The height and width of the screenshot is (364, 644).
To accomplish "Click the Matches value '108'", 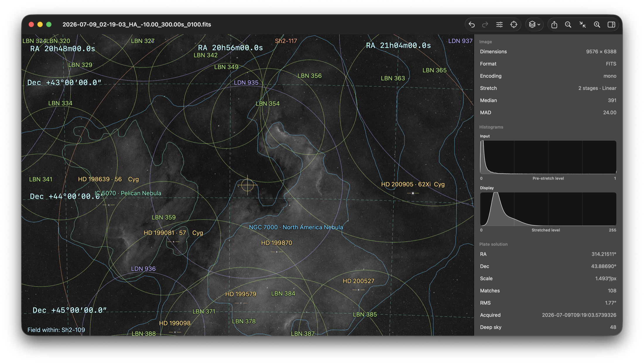I will (x=612, y=291).
